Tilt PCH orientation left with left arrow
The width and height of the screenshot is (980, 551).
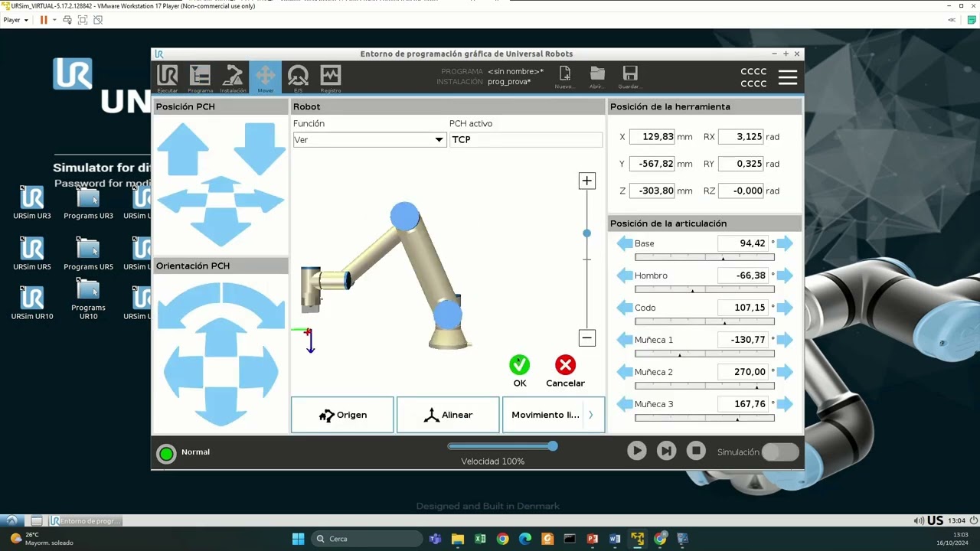[x=184, y=371]
